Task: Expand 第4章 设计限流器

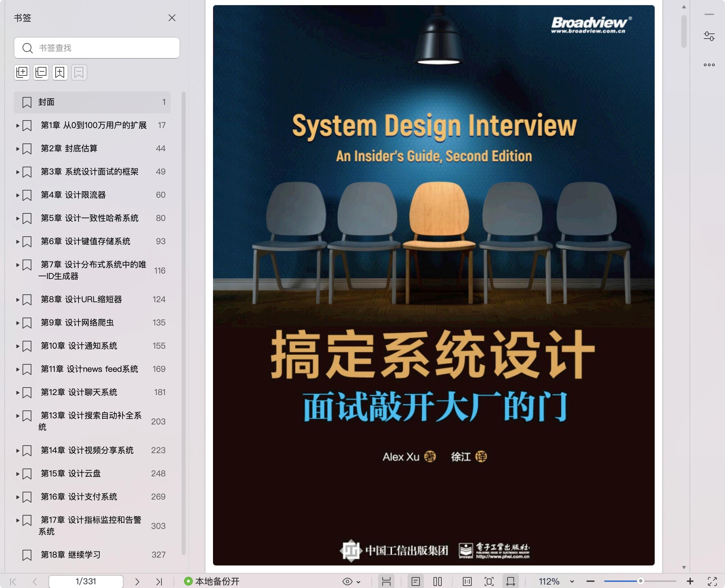Action: coord(18,195)
